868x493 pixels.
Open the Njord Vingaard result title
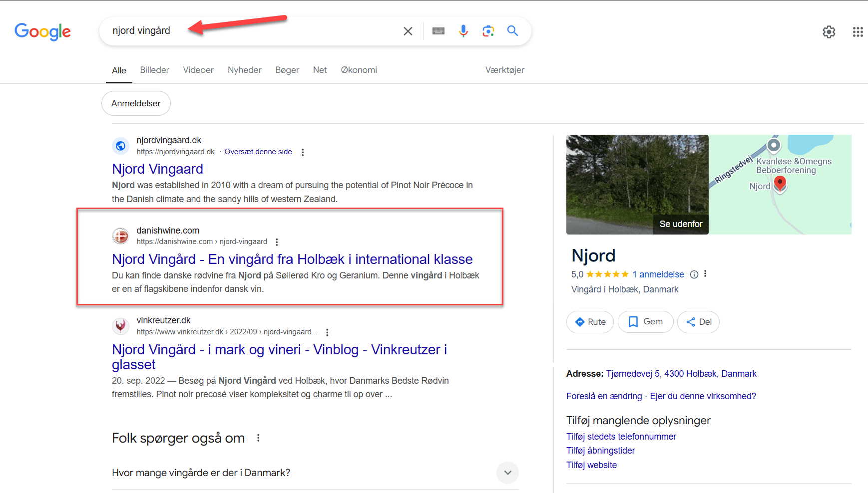(157, 169)
